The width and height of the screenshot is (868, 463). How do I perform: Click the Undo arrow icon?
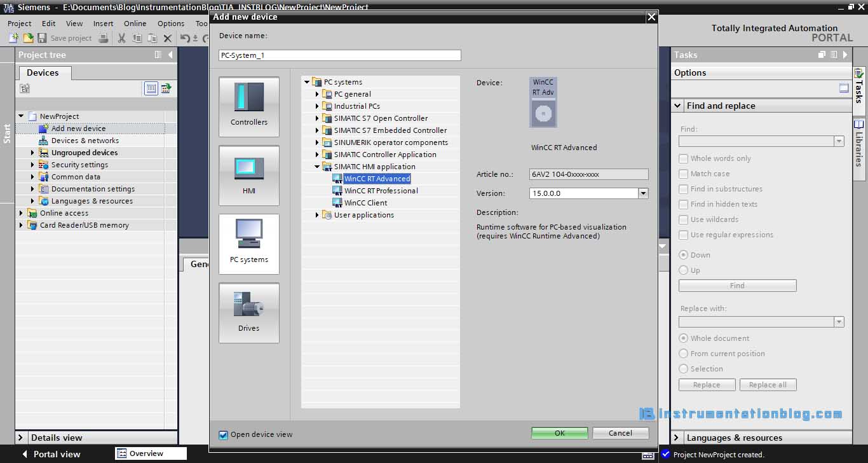click(x=185, y=38)
